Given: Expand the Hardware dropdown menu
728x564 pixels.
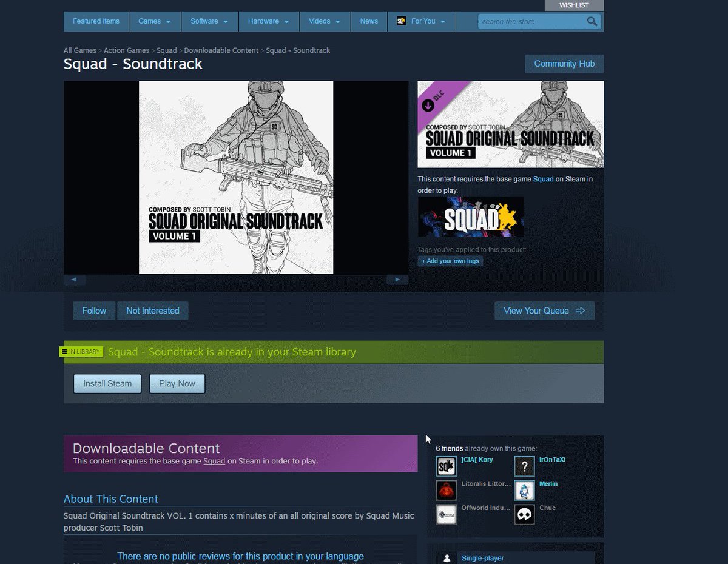Looking at the screenshot, I should pos(268,21).
